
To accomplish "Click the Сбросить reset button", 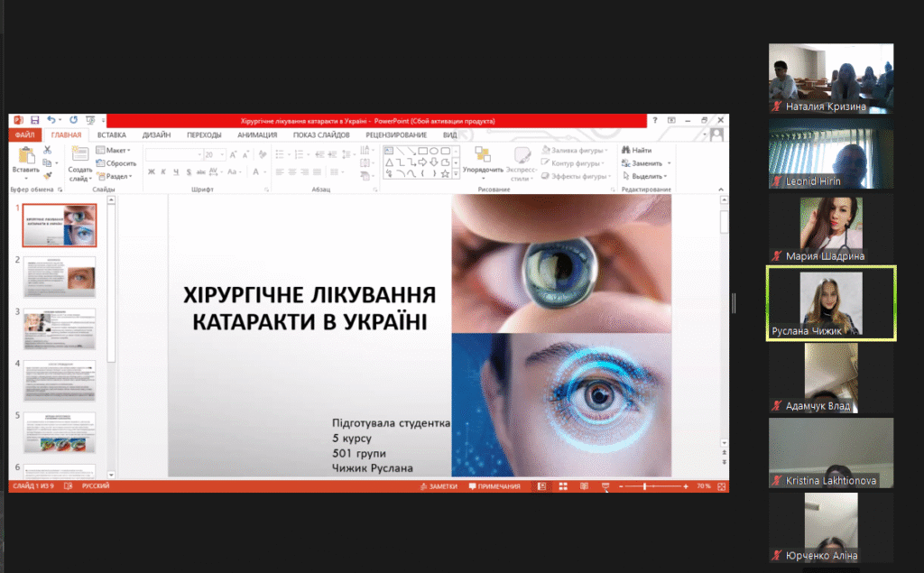I will click(x=116, y=163).
